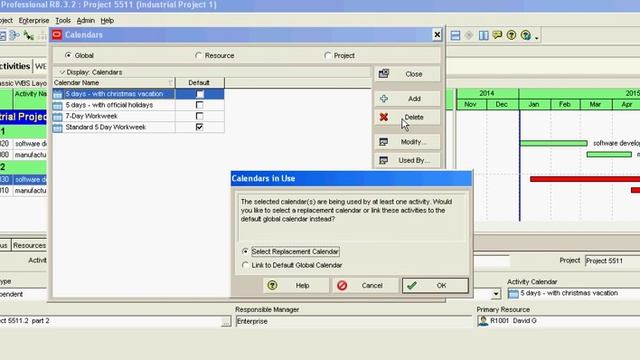Click the Close button icon
Viewport: 640px width, 360px height.
384,74
